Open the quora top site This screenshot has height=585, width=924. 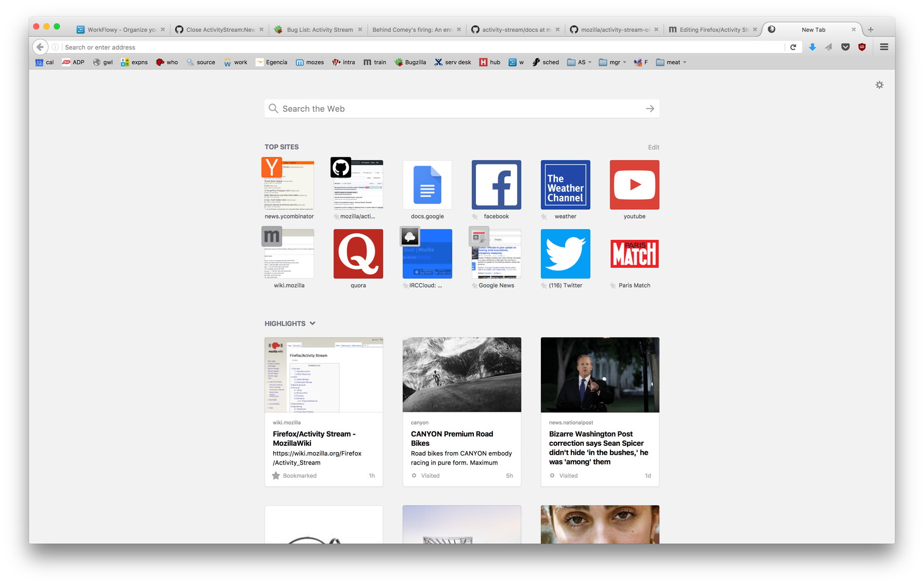coord(358,258)
